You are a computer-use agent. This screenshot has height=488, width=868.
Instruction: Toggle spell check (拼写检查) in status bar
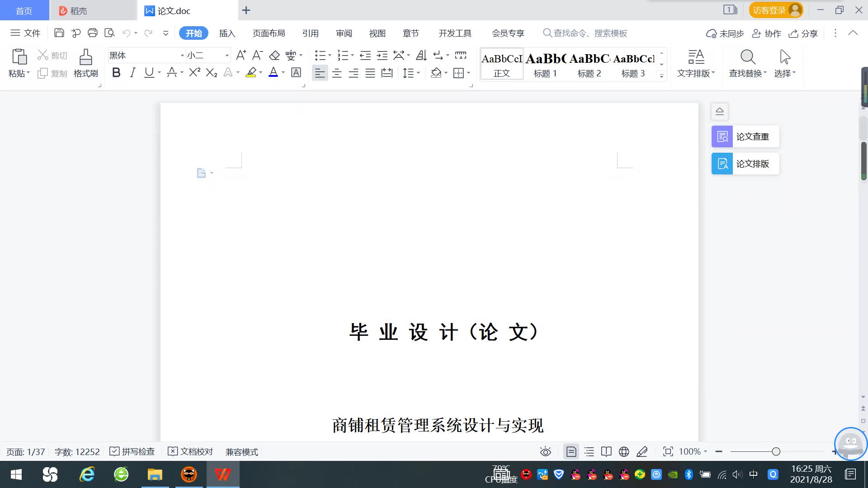[132, 451]
